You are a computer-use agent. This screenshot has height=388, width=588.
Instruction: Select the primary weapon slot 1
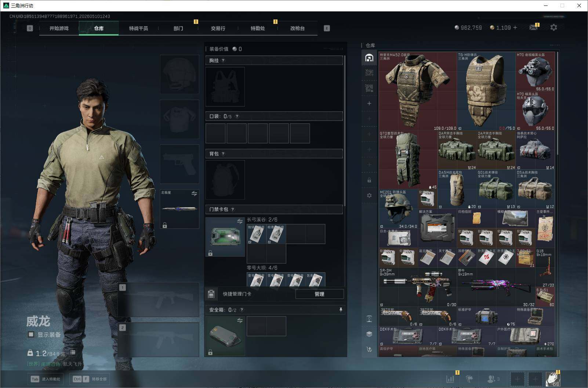[x=159, y=299]
